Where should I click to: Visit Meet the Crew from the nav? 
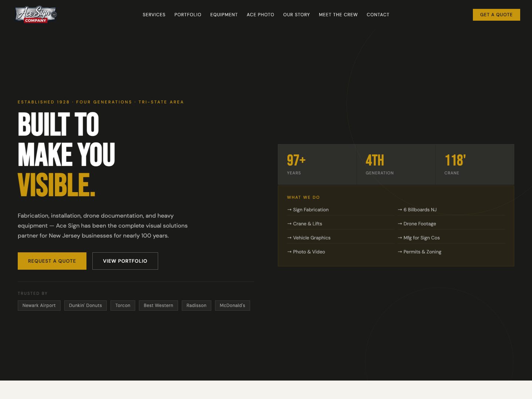tap(338, 15)
